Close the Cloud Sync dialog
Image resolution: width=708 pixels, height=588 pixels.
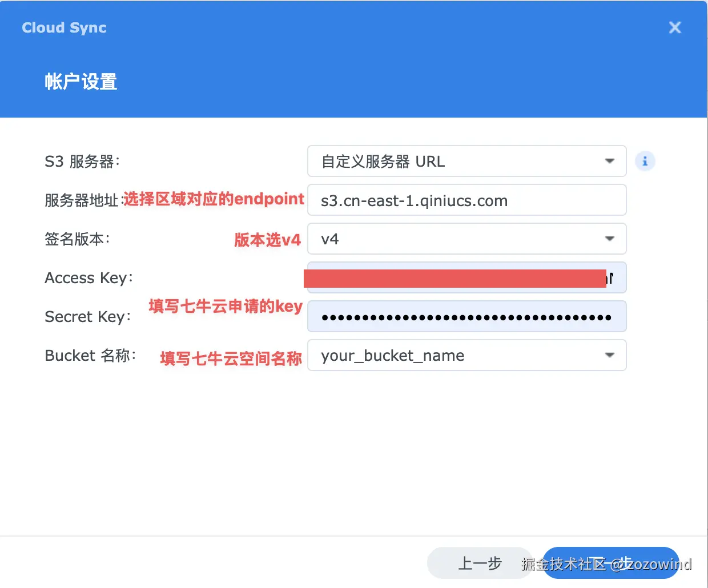(x=675, y=27)
